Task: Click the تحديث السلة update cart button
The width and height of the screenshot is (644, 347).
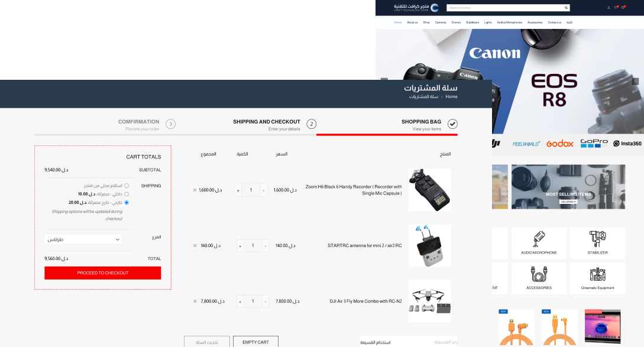Action: click(206, 342)
